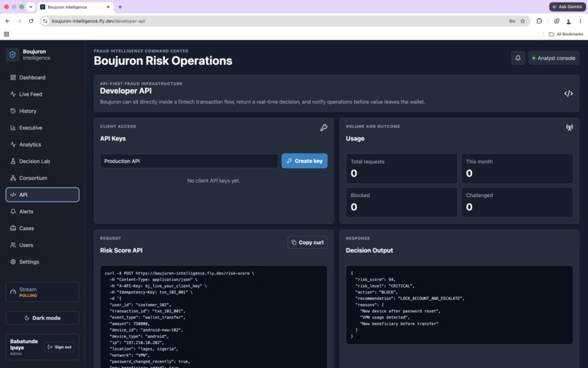Click the Decision Lab flask icon

[x=13, y=161]
